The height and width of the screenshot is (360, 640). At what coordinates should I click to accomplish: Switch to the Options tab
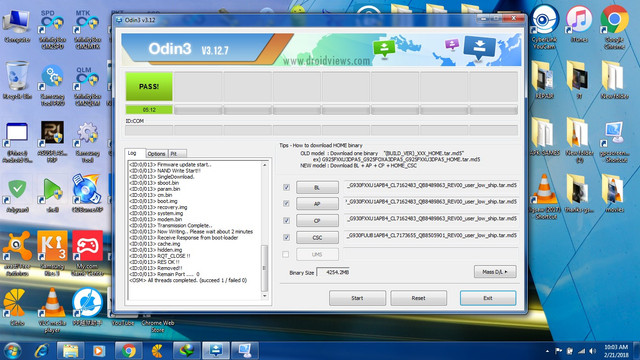pos(157,154)
